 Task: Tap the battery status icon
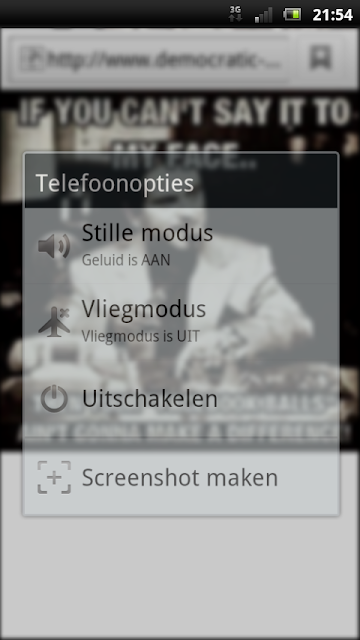(x=292, y=15)
